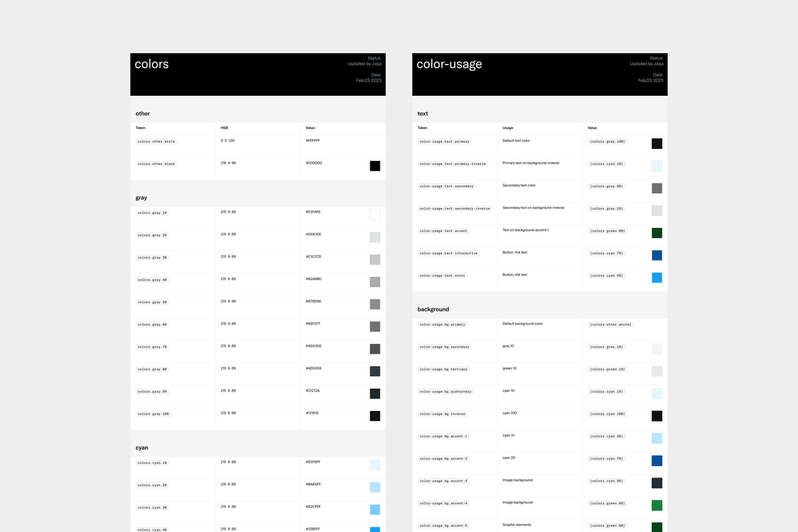
Task: Pick the swatch beside color-usage.text.error
Action: [657, 278]
